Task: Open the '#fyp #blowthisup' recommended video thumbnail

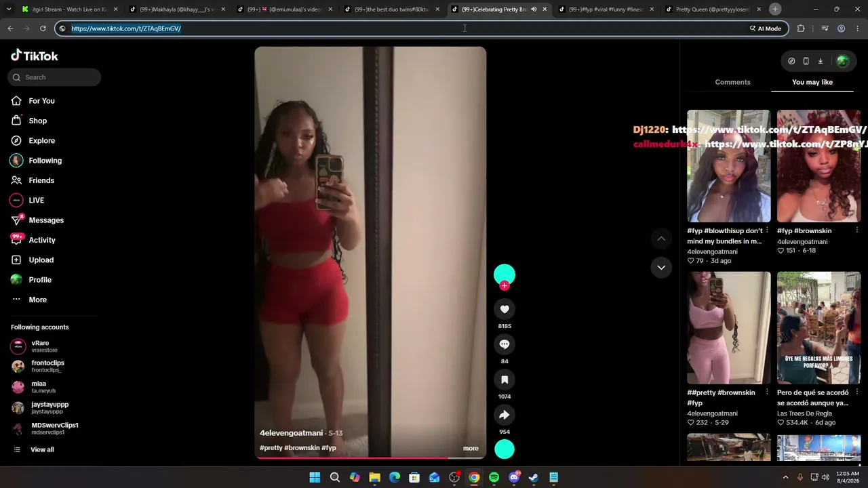Action: [729, 166]
